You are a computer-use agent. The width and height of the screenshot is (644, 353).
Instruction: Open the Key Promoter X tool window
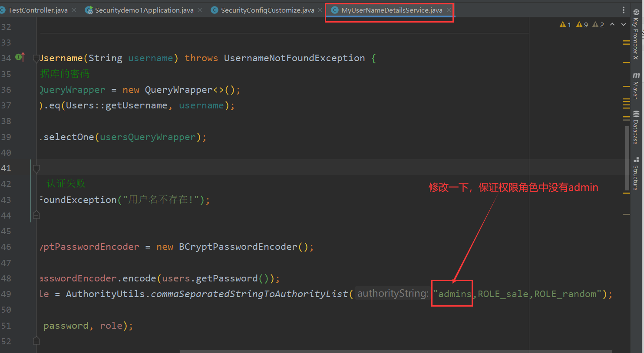[x=636, y=35]
